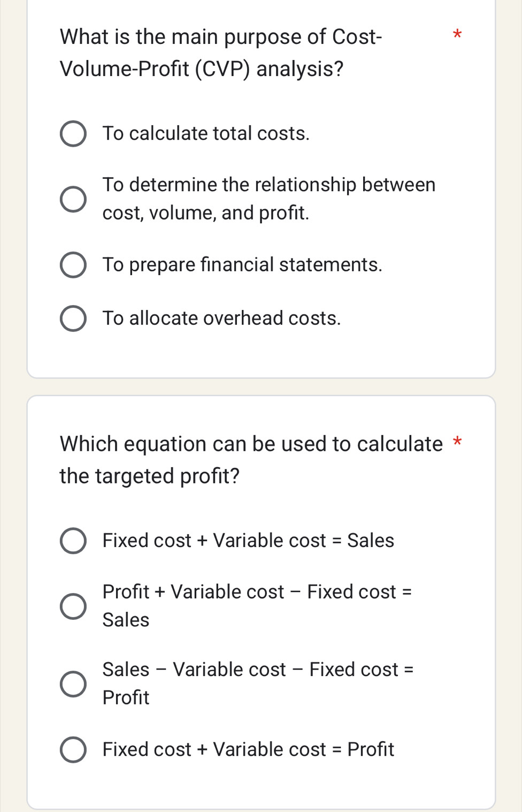Click the 'To prepare financial statements.' label text
Screen dimensions: 522x812
(x=242, y=264)
